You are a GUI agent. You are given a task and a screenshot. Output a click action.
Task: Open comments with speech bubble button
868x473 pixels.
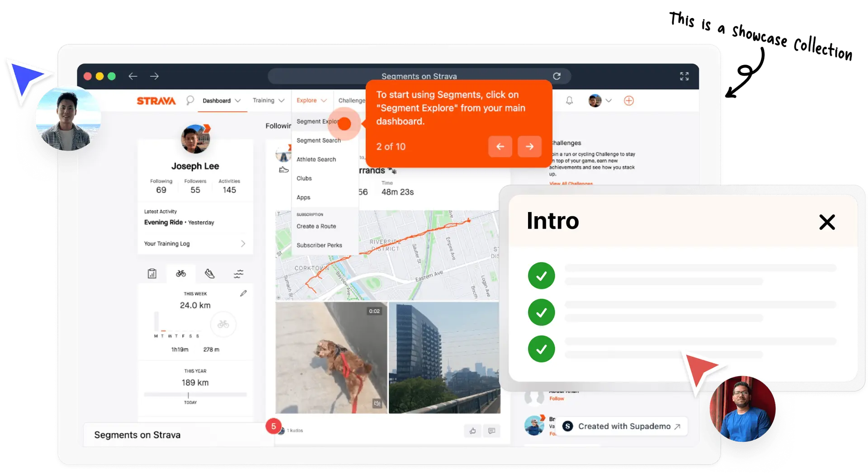[491, 431]
